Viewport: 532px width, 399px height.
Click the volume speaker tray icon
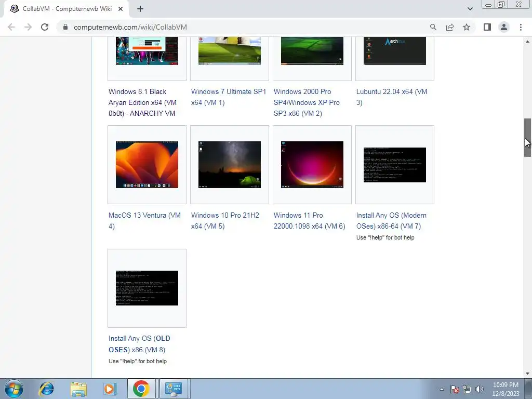click(480, 389)
